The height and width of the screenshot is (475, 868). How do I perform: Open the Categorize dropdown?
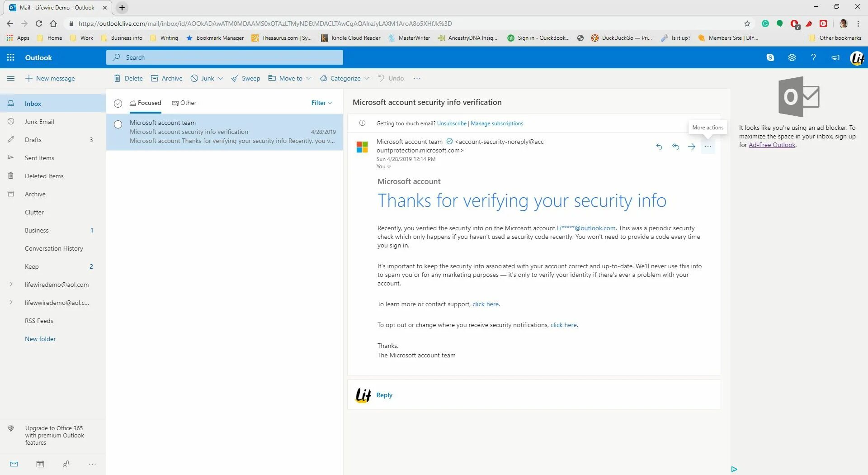(345, 78)
